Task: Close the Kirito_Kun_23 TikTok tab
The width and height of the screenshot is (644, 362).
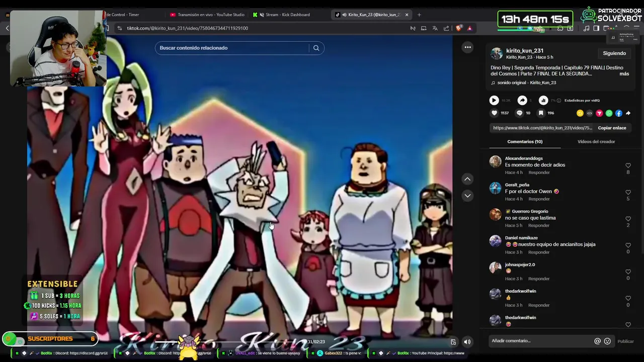Action: (407, 15)
